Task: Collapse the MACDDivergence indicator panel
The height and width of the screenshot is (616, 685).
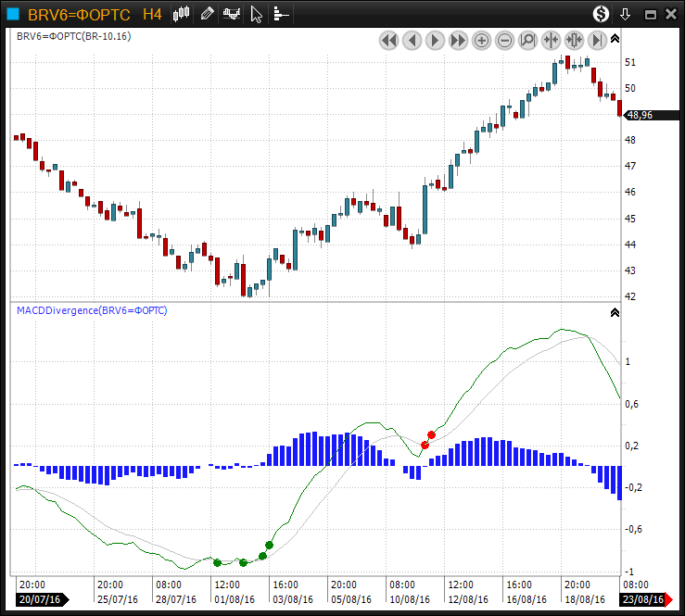Action: (615, 312)
